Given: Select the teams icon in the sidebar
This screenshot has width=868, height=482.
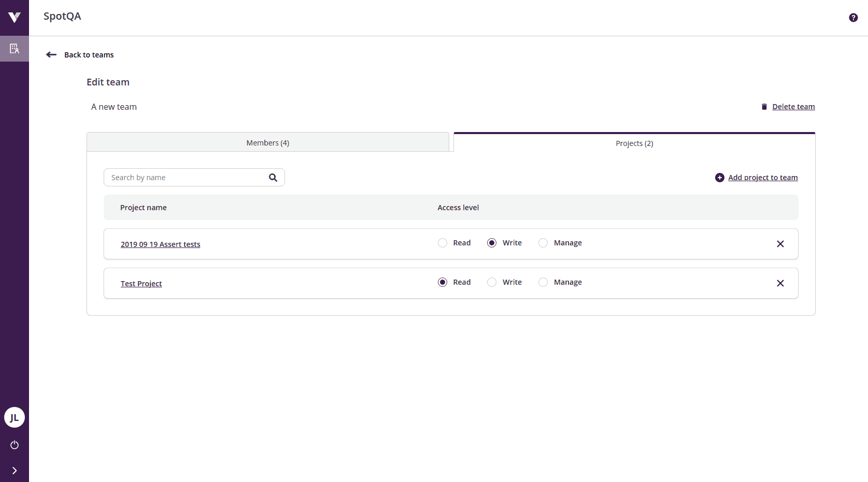Looking at the screenshot, I should pyautogui.click(x=14, y=48).
